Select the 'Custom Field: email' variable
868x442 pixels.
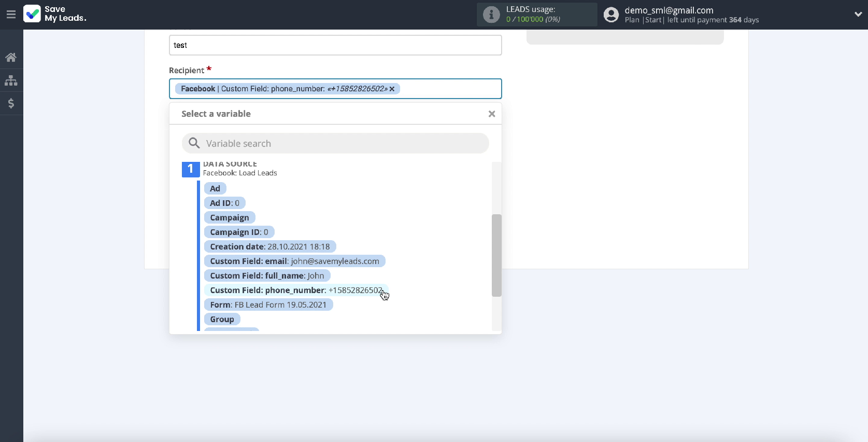(295, 261)
